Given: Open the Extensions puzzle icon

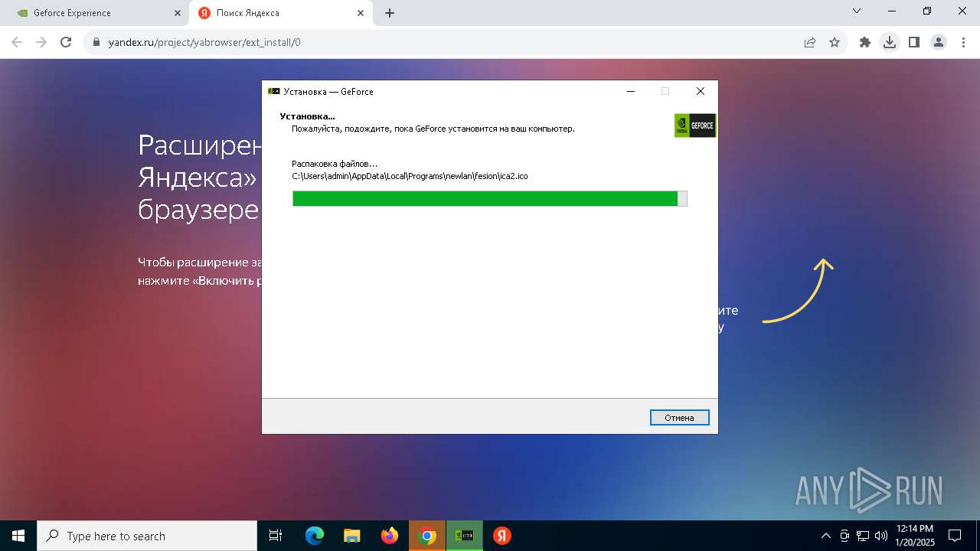Looking at the screenshot, I should tap(865, 42).
